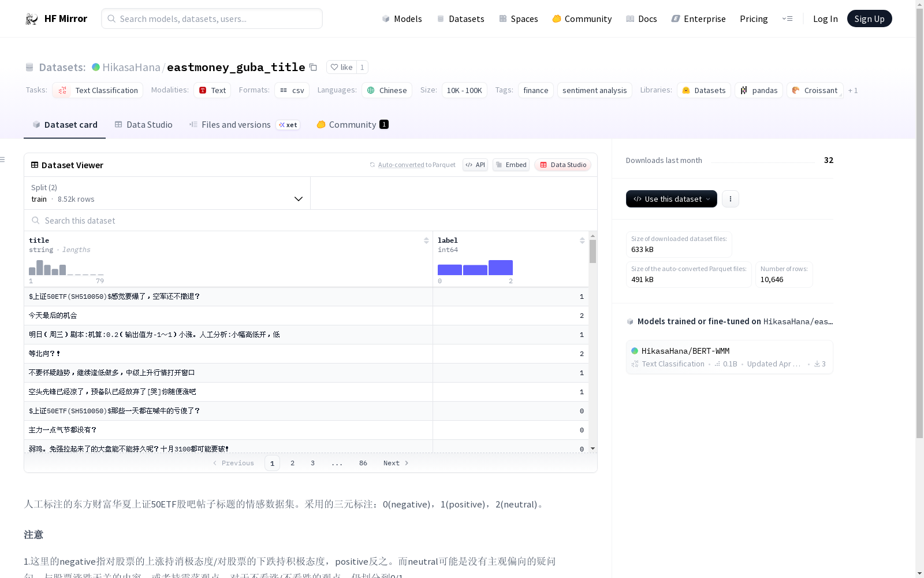Open the Embed button in viewer
Screen dimensions: 924x578
click(511, 165)
